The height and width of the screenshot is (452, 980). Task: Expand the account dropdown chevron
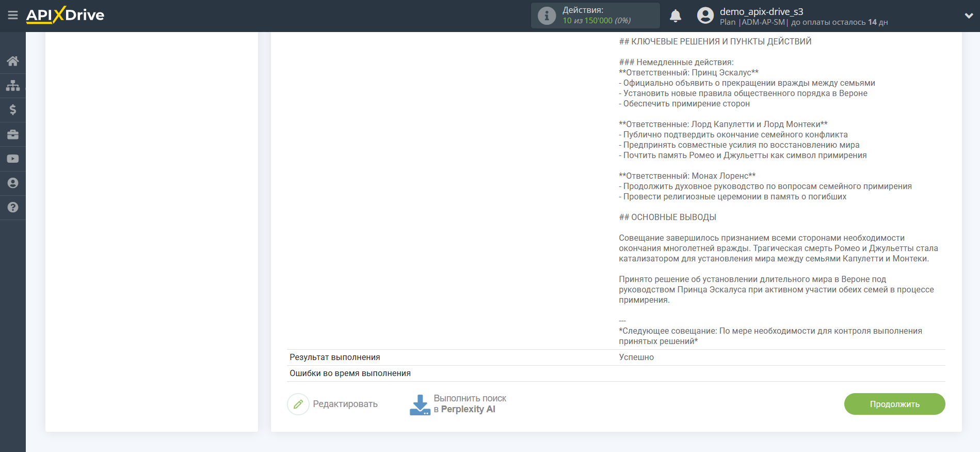point(969,15)
